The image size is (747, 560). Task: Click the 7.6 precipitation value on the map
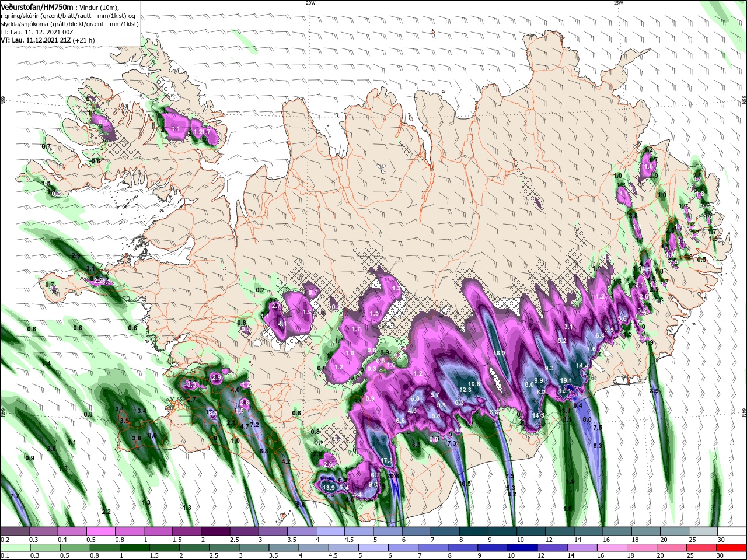591,349
